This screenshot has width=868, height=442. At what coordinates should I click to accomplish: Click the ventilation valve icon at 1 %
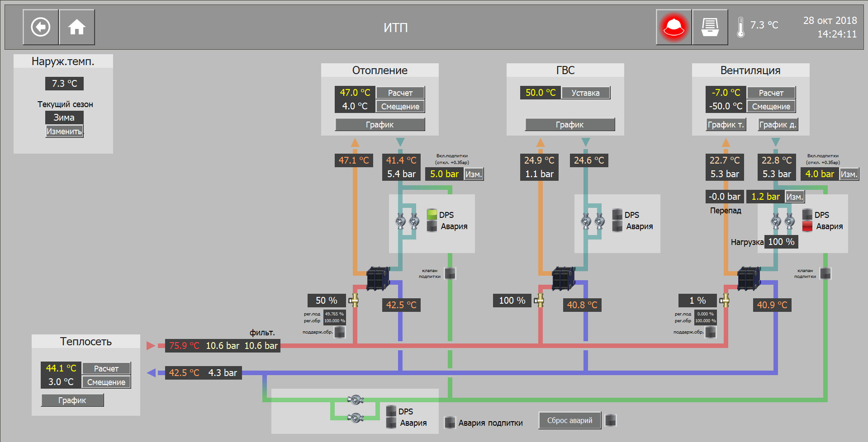pos(725,300)
